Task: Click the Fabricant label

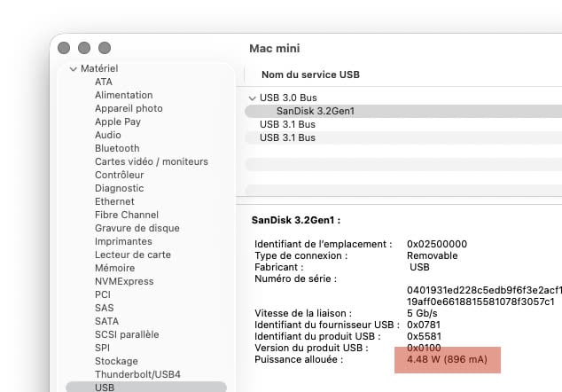Action: click(279, 267)
